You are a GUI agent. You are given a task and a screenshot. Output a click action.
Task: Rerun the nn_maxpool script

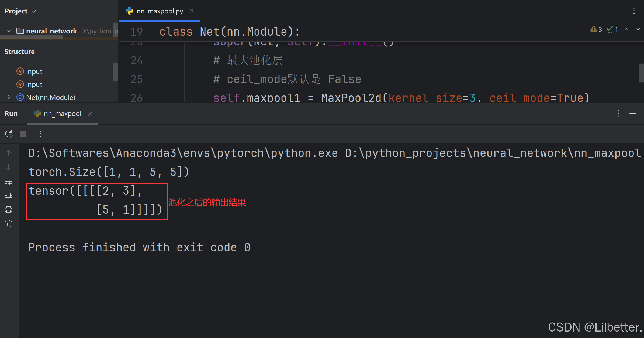coord(9,134)
